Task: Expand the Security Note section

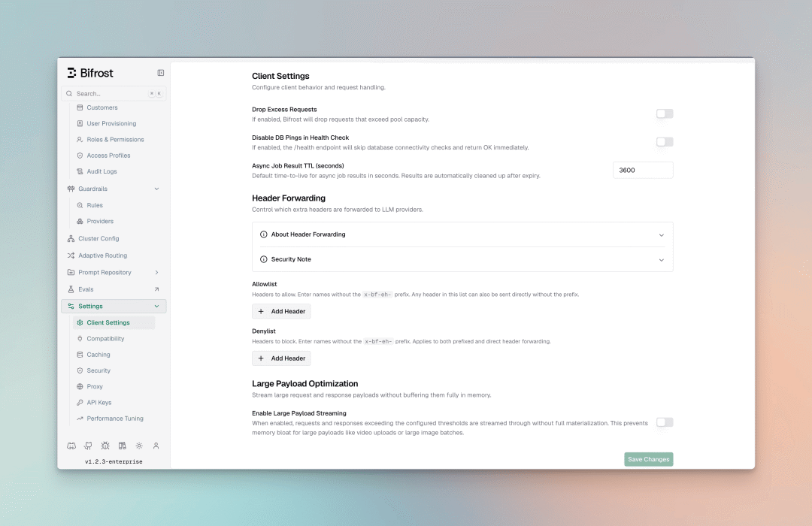Action: [x=462, y=259]
